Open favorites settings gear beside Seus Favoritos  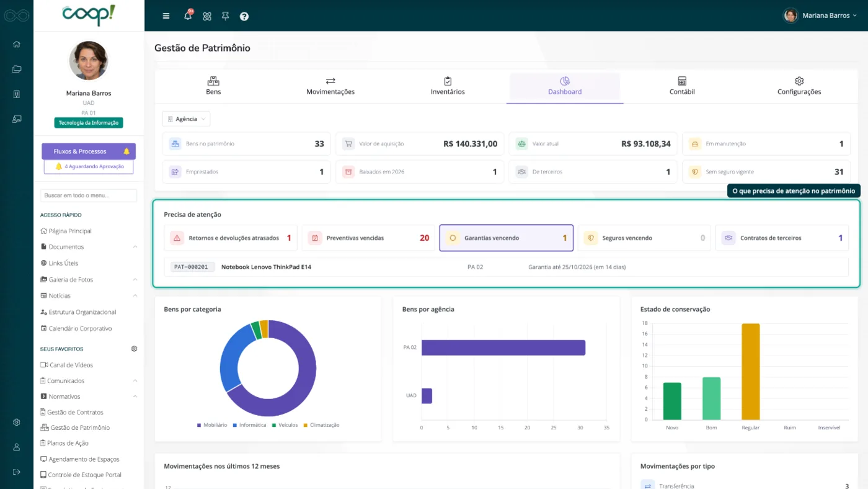[x=134, y=349]
